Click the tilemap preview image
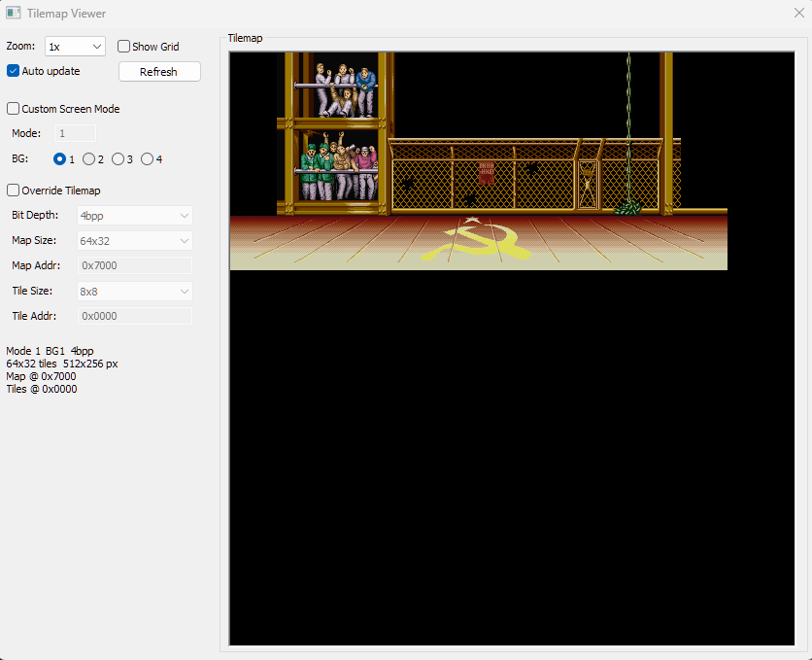 pyautogui.click(x=512, y=349)
